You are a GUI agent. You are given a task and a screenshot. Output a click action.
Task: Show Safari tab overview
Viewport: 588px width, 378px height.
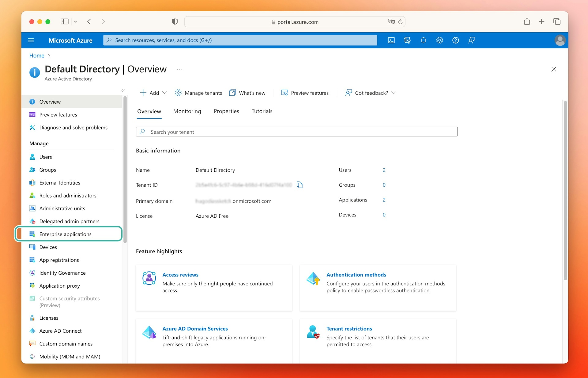coord(557,21)
